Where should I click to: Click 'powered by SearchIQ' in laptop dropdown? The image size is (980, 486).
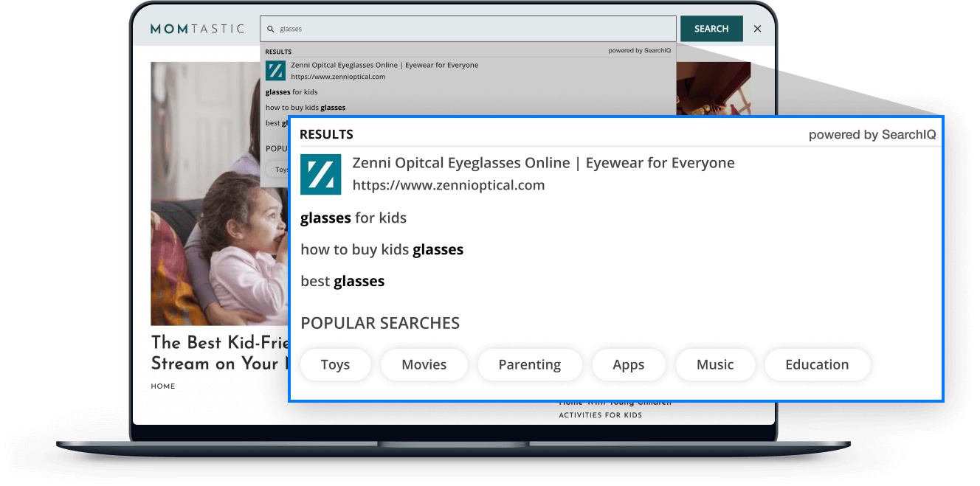coord(639,51)
